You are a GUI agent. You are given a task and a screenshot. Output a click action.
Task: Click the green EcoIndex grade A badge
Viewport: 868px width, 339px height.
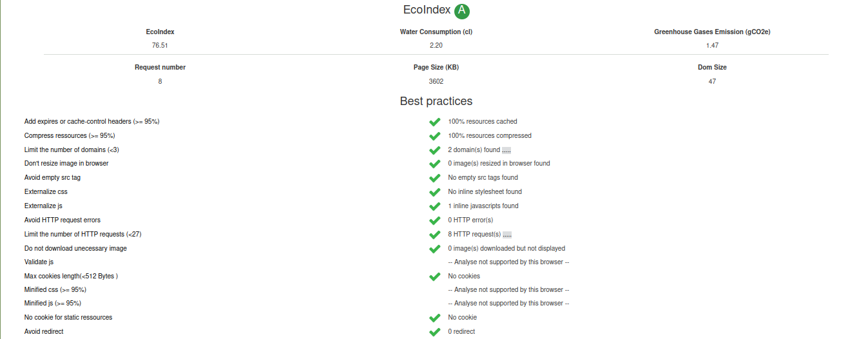coord(462,11)
